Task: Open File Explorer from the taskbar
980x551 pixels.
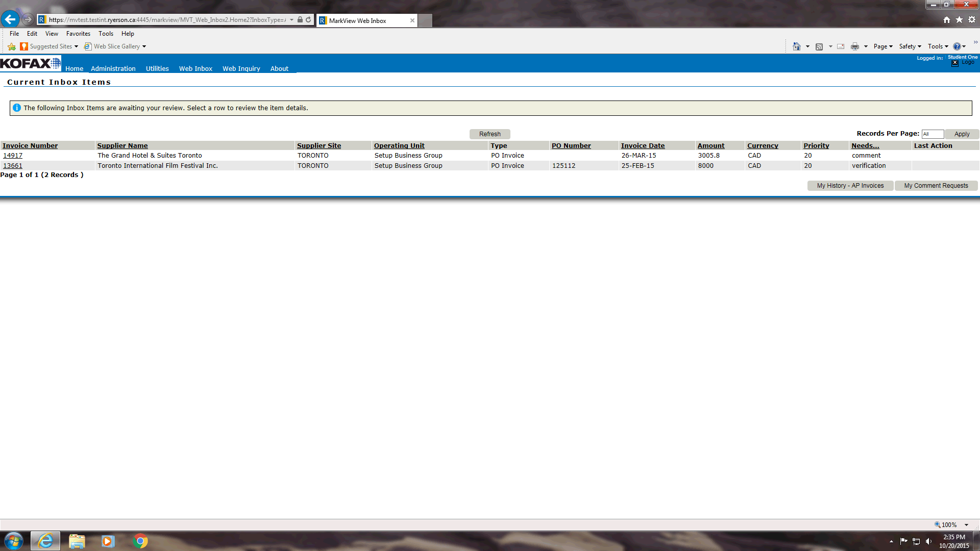Action: pyautogui.click(x=77, y=541)
